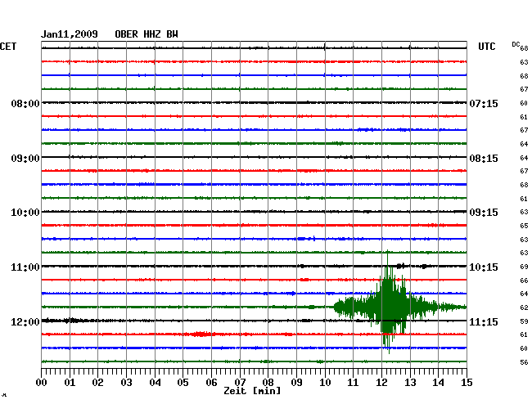532x404 pixels.
Task: Select minute 07 on the time axis
Action: [240, 382]
